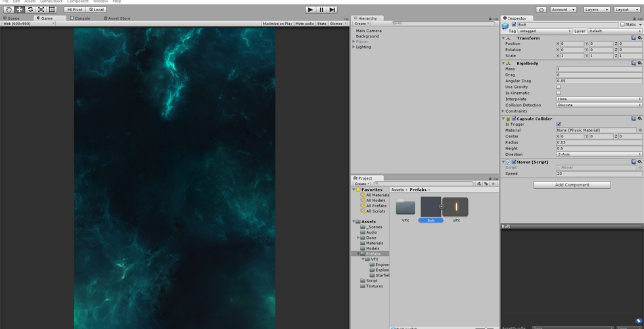Click the Pause button
Screen dimensions: 644x329
coord(321,10)
